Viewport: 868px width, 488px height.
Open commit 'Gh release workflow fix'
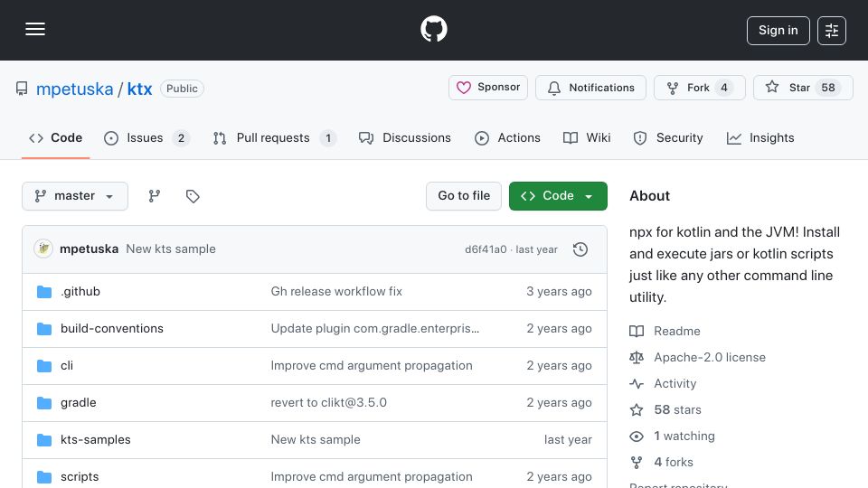pyautogui.click(x=336, y=292)
